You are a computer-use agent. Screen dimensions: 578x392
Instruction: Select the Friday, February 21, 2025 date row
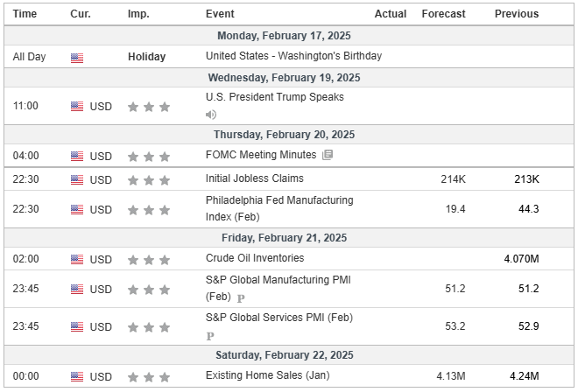tap(289, 238)
